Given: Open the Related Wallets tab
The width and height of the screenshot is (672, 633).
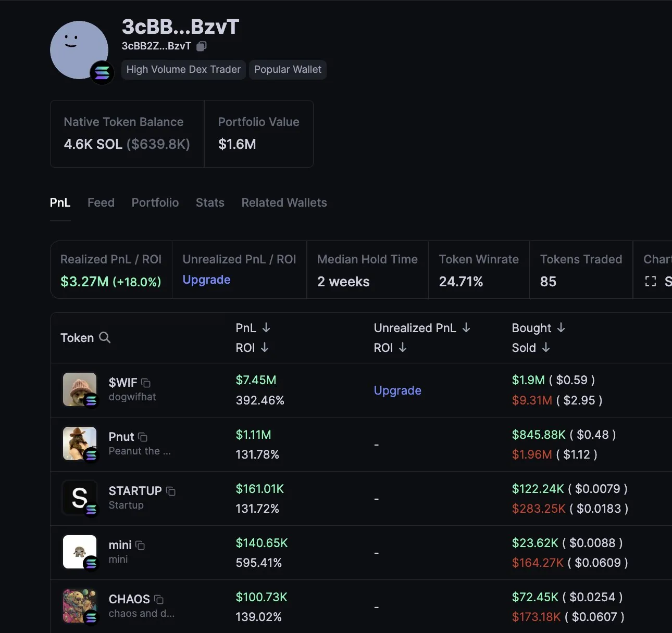Looking at the screenshot, I should [284, 202].
